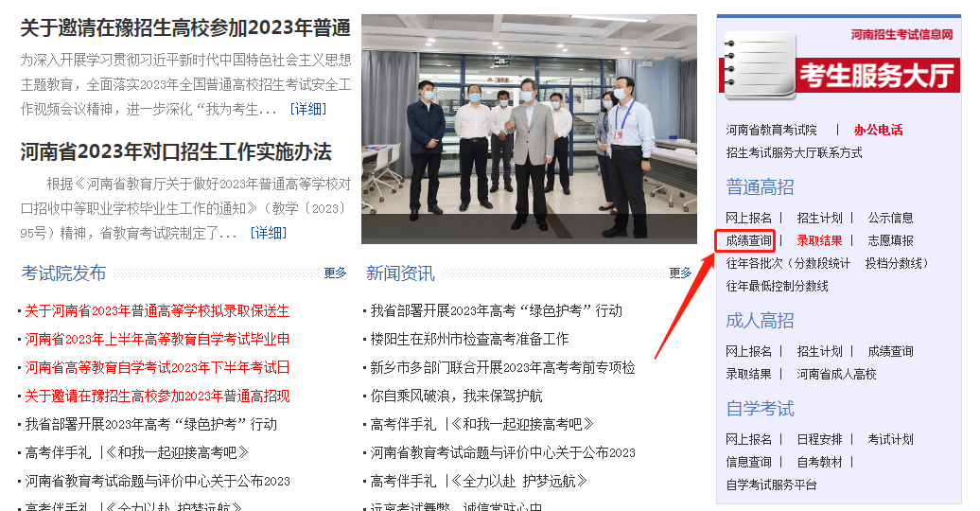
Task: Open 志愿填报 link
Action: coord(890,240)
